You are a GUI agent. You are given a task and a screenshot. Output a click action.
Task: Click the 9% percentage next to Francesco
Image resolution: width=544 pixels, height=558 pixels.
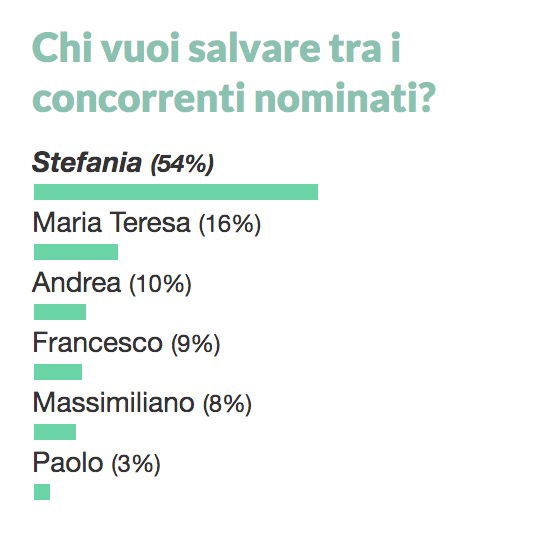196,344
